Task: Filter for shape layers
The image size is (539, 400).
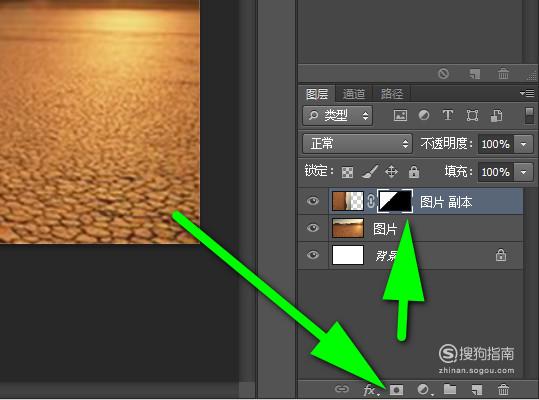Action: [472, 115]
